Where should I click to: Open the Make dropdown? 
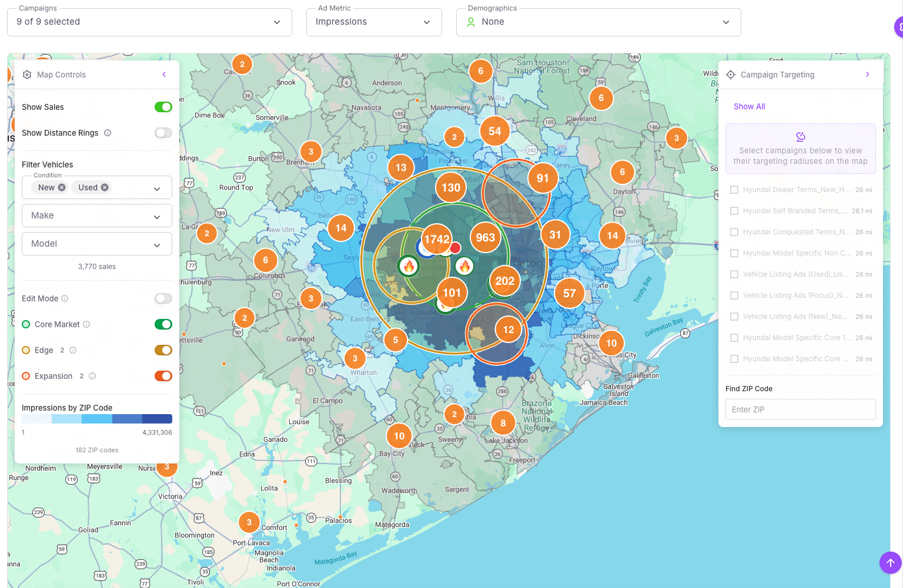point(96,216)
